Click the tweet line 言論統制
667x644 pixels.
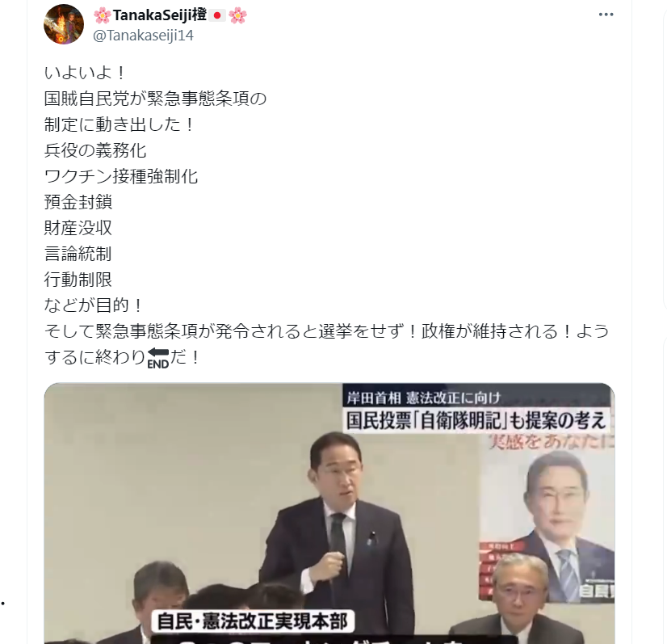tap(78, 254)
